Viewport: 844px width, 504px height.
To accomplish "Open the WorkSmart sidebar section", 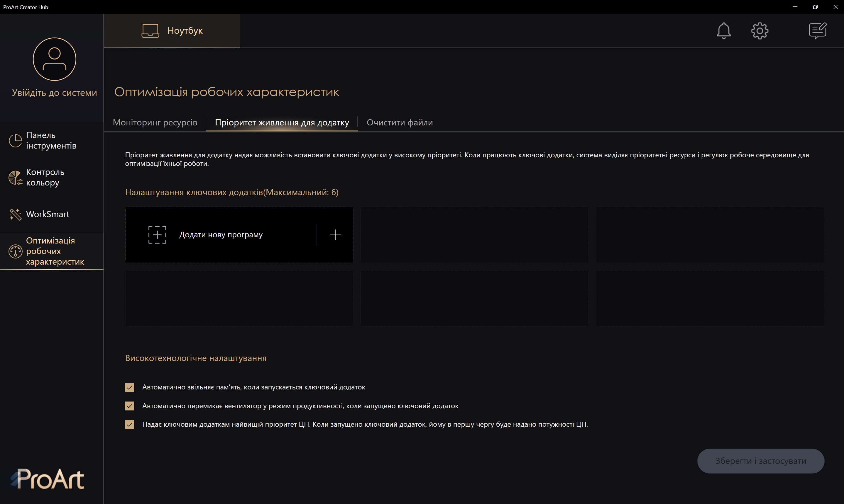I will coord(48,214).
